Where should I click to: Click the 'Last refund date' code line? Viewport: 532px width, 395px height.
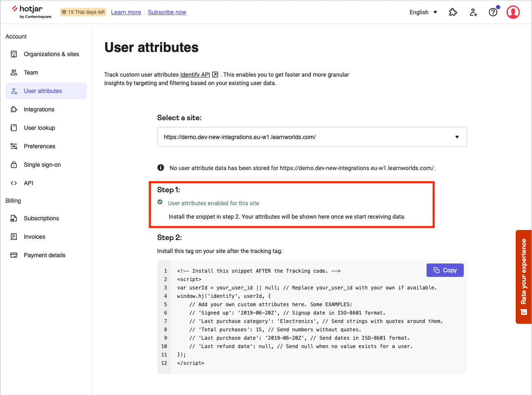tap(301, 346)
